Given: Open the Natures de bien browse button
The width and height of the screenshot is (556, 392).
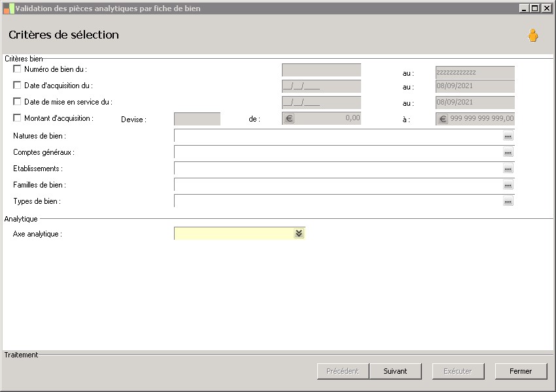Looking at the screenshot, I should 508,136.
